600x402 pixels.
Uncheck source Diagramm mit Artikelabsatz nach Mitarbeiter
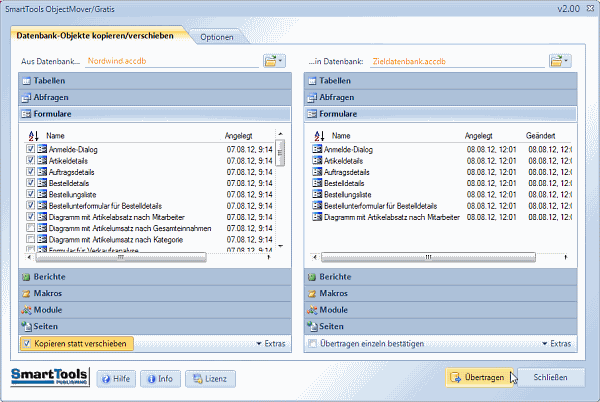[x=31, y=216]
